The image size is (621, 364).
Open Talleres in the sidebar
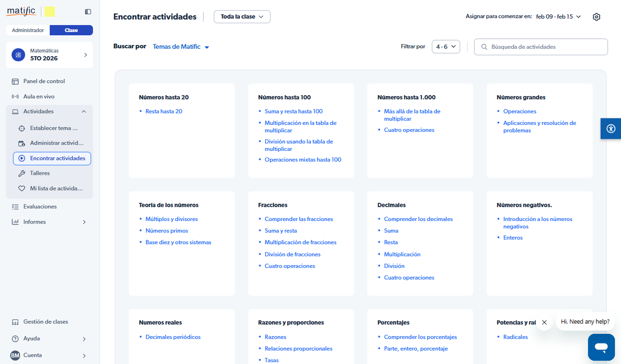pyautogui.click(x=40, y=173)
